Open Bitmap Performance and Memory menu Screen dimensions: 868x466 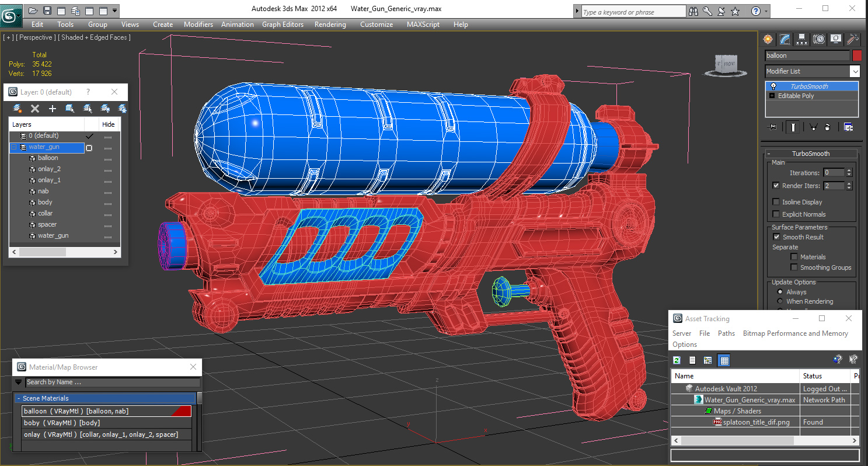[x=795, y=333]
